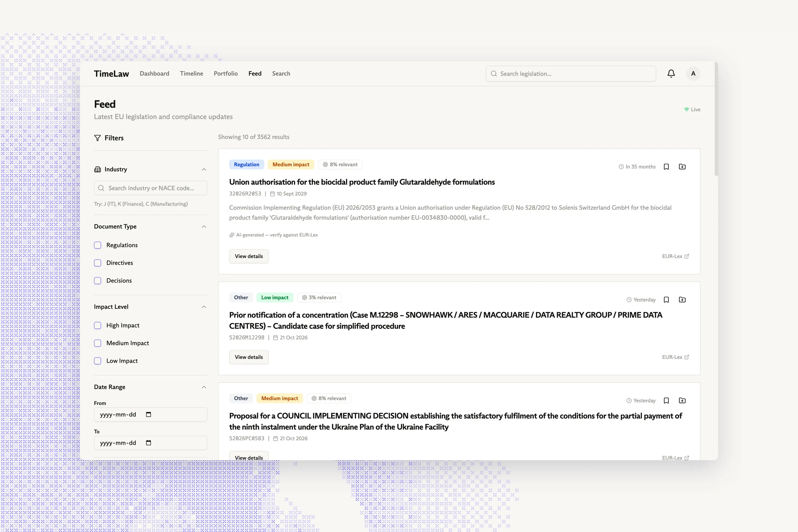Collapse the Impact Level section
Screen dimensions: 798x532
point(204,307)
